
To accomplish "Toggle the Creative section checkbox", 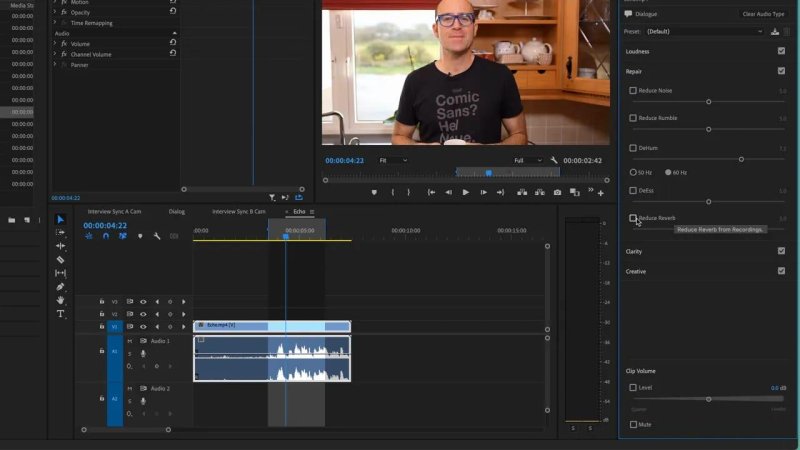I will pyautogui.click(x=781, y=271).
